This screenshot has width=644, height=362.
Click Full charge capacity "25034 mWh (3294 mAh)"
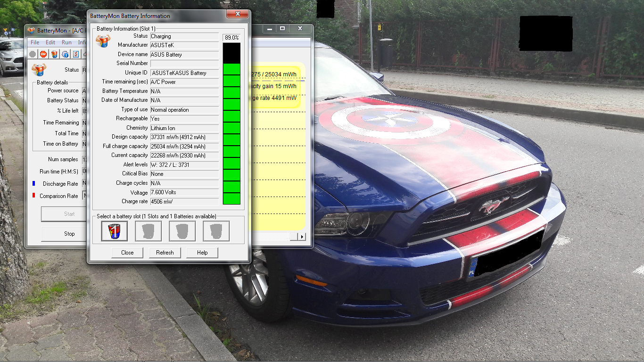click(x=184, y=147)
